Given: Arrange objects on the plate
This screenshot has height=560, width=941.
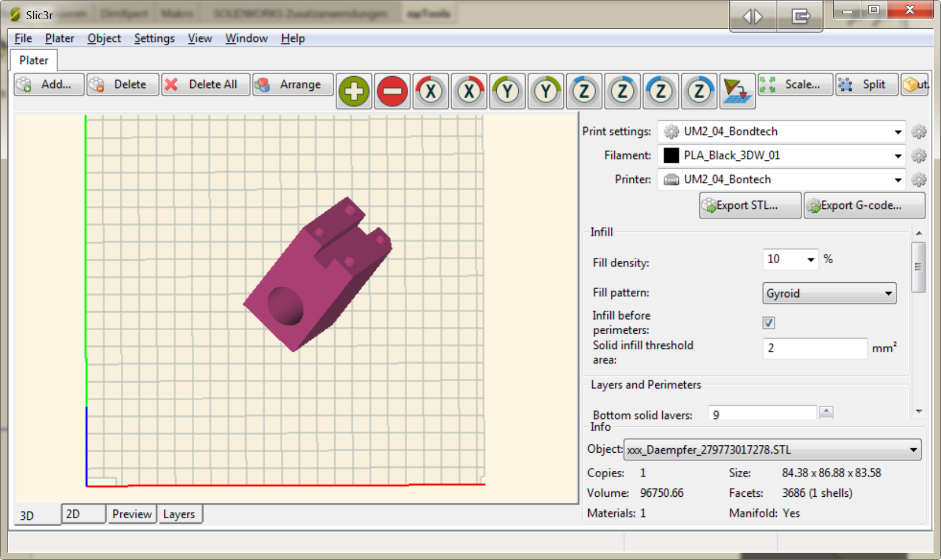Looking at the screenshot, I should [293, 84].
